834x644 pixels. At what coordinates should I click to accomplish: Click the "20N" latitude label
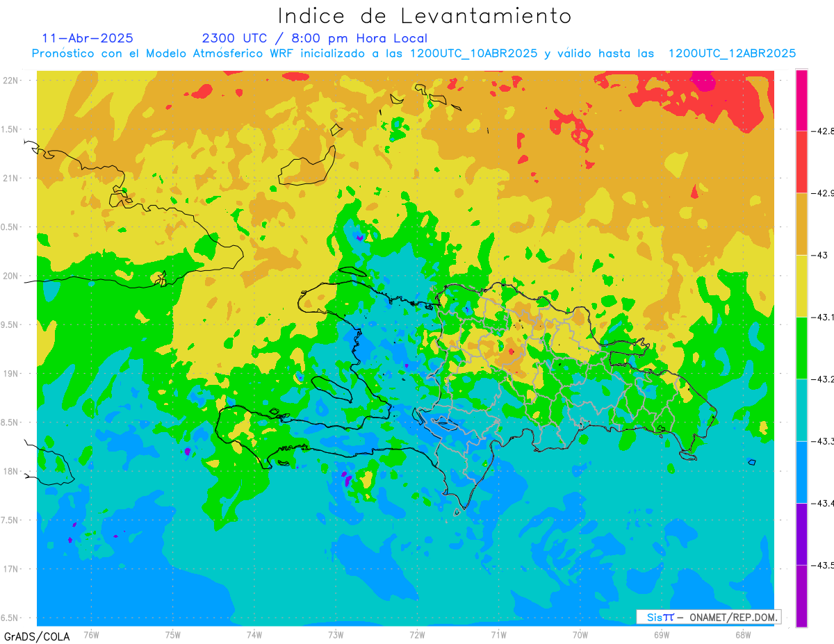11,276
